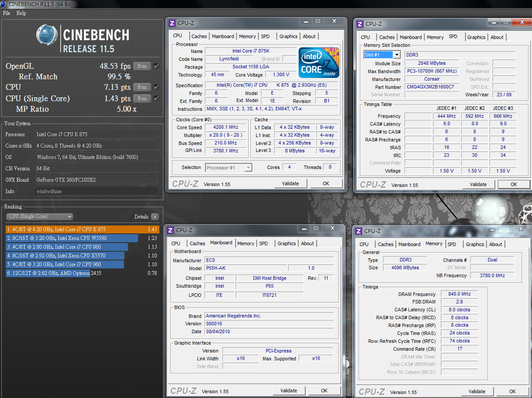Click Validate in the CPU-Z processor window

click(291, 184)
